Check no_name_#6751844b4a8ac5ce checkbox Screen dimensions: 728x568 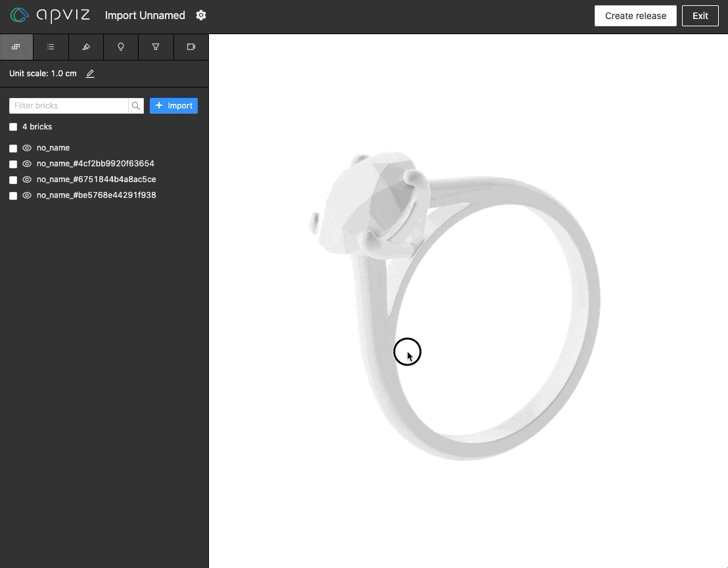coord(13,179)
